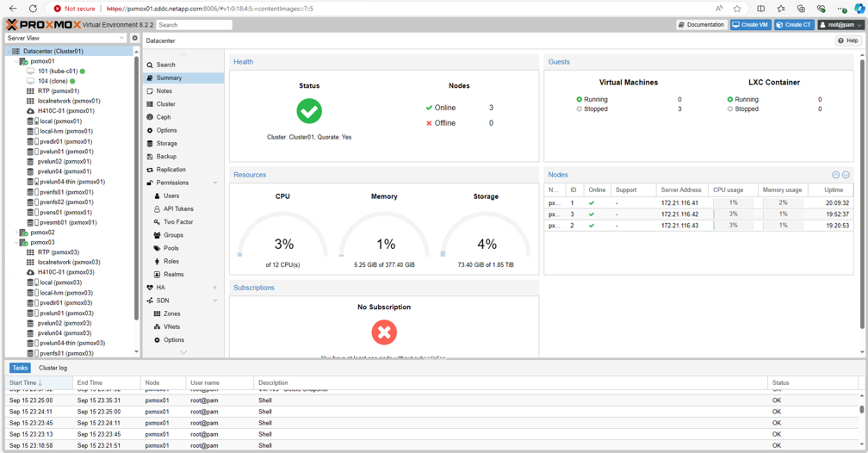The image size is (868, 453).
Task: Open the Ceph section in the sidebar
Action: pyautogui.click(x=164, y=117)
